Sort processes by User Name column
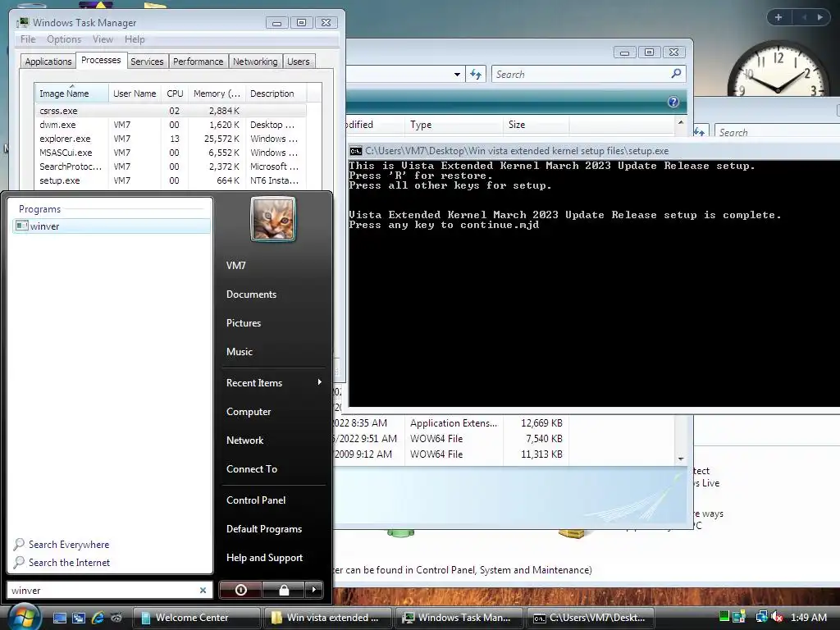This screenshot has height=630, width=840. (135, 94)
